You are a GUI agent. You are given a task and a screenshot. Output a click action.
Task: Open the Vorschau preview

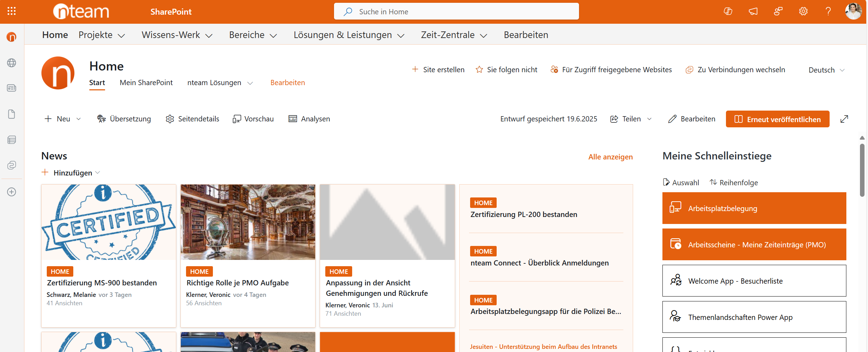click(253, 119)
